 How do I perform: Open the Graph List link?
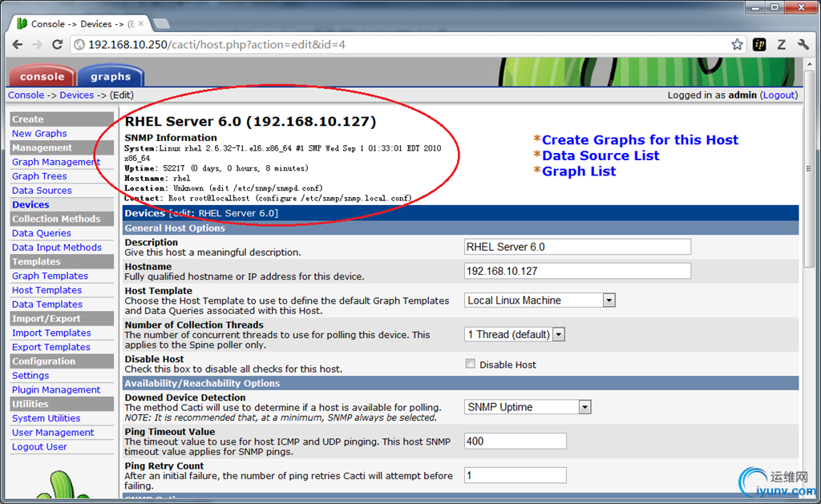click(579, 171)
